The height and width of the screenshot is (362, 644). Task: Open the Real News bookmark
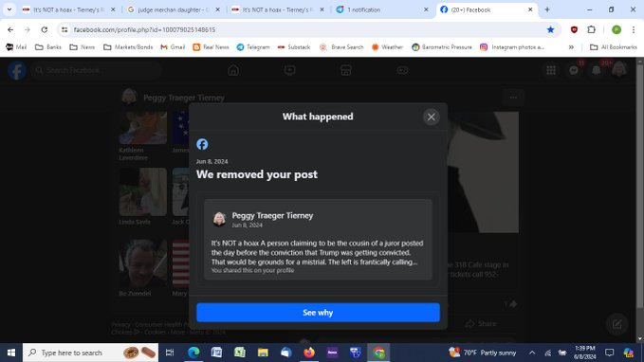(x=211, y=47)
